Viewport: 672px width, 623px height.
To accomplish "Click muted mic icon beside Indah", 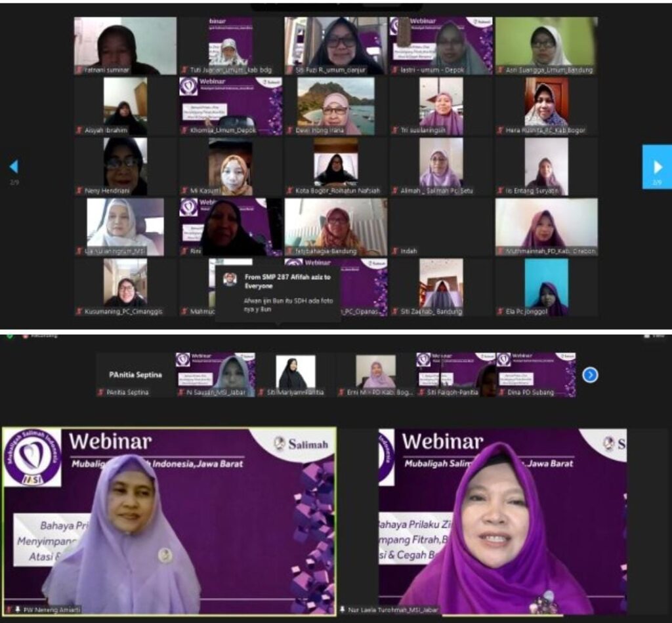I will pos(394,251).
